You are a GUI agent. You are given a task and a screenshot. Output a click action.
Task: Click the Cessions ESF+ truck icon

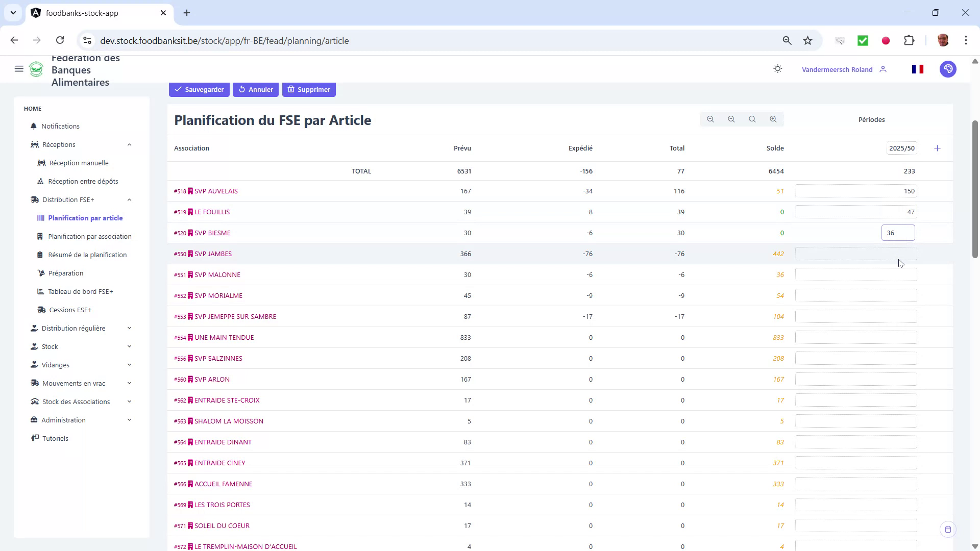point(41,310)
